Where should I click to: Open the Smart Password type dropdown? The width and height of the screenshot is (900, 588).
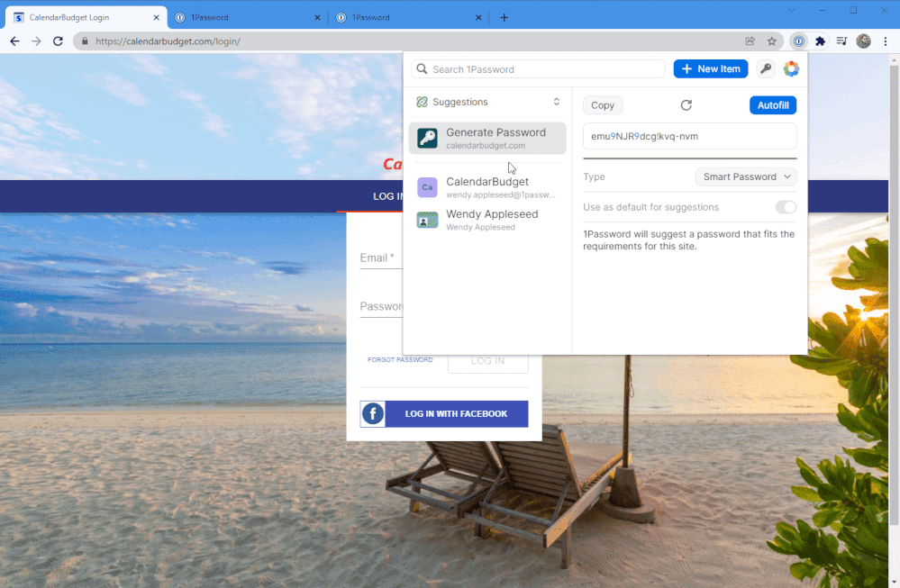pos(745,176)
